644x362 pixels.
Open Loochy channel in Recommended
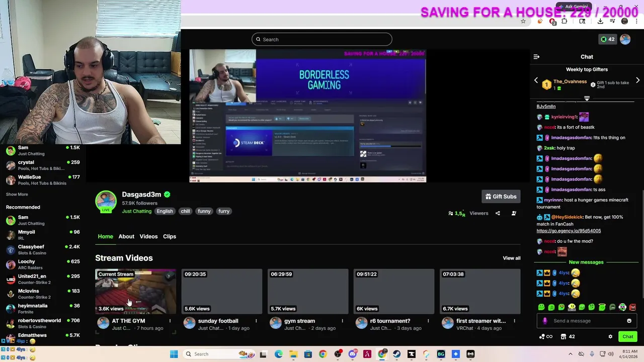click(43, 264)
